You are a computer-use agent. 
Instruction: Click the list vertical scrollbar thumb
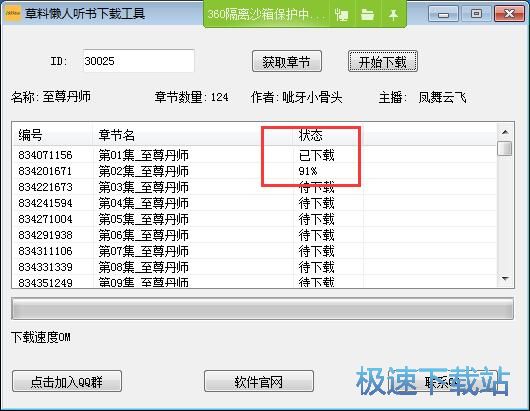pyautogui.click(x=505, y=148)
